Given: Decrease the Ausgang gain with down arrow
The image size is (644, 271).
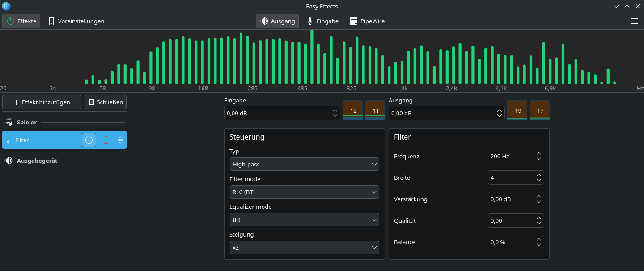Looking at the screenshot, I should (500, 116).
